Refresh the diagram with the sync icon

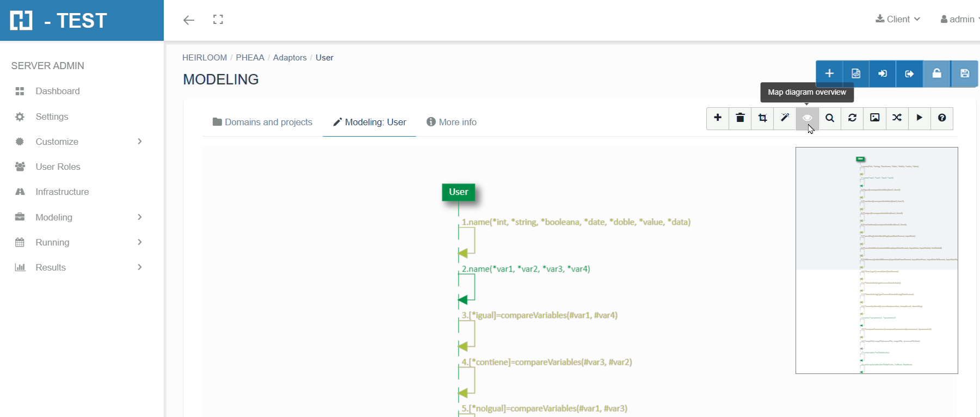[x=852, y=118]
